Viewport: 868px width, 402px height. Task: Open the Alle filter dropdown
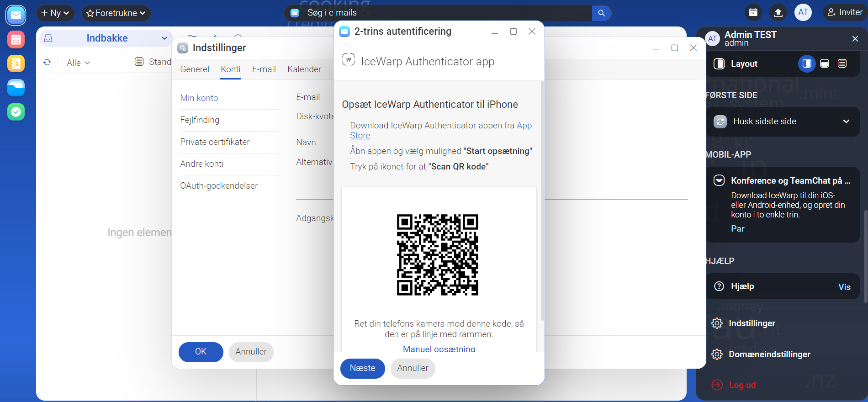point(78,63)
